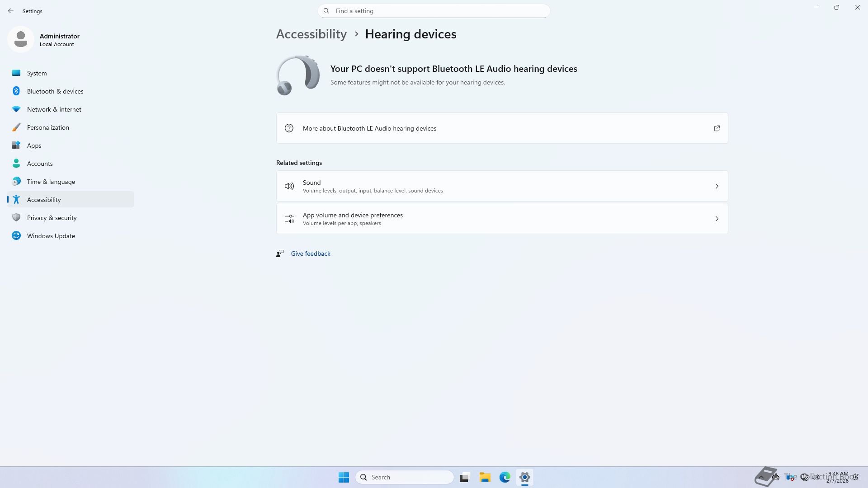
Task: Open File Explorer from the taskbar
Action: (485, 477)
